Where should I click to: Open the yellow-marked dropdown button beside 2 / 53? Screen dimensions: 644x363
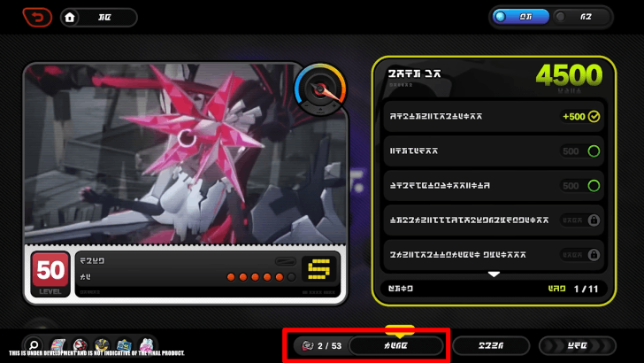click(x=395, y=345)
